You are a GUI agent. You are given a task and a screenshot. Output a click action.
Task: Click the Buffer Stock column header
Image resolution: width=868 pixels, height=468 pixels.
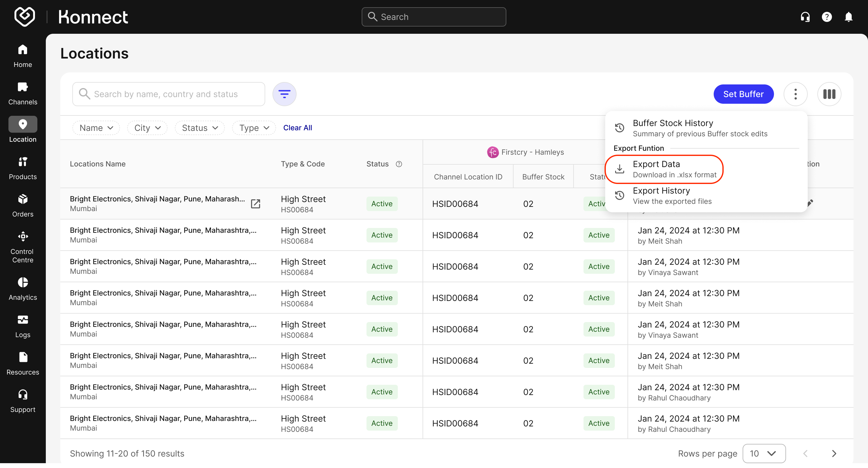coord(543,177)
